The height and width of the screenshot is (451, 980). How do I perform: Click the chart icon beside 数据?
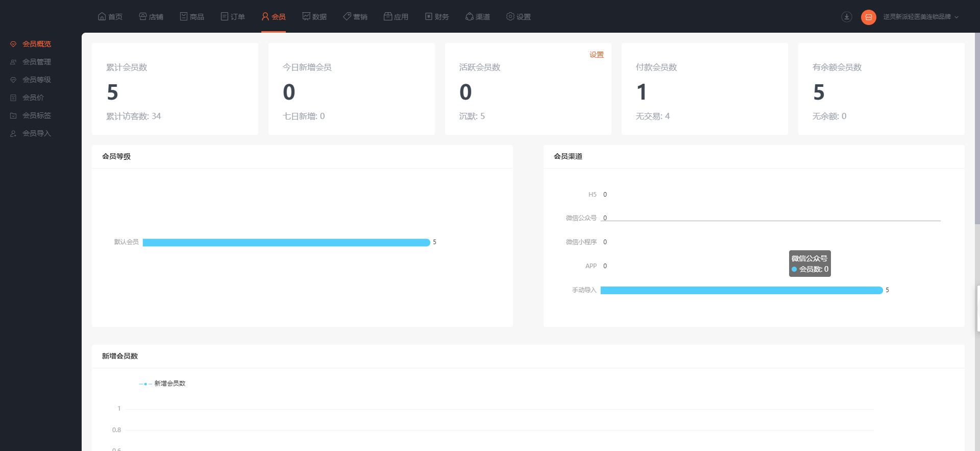click(306, 16)
